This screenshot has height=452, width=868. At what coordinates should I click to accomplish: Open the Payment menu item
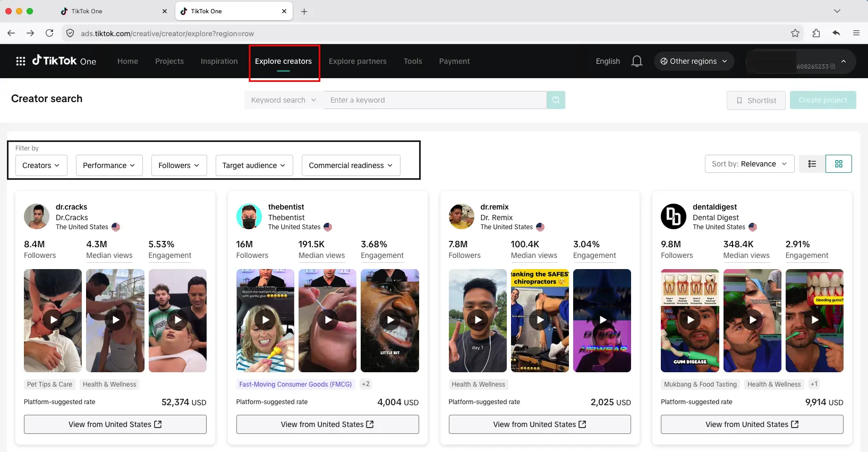[454, 61]
